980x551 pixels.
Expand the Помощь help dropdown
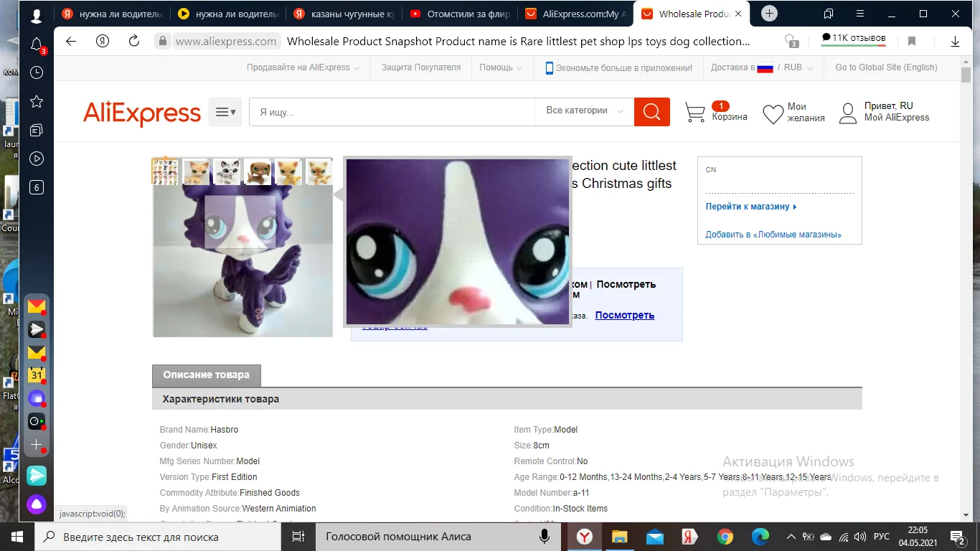[x=501, y=67]
